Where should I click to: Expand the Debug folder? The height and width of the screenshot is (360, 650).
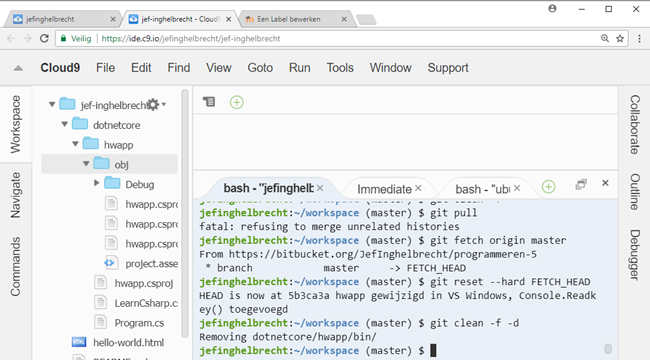pyautogui.click(x=97, y=182)
